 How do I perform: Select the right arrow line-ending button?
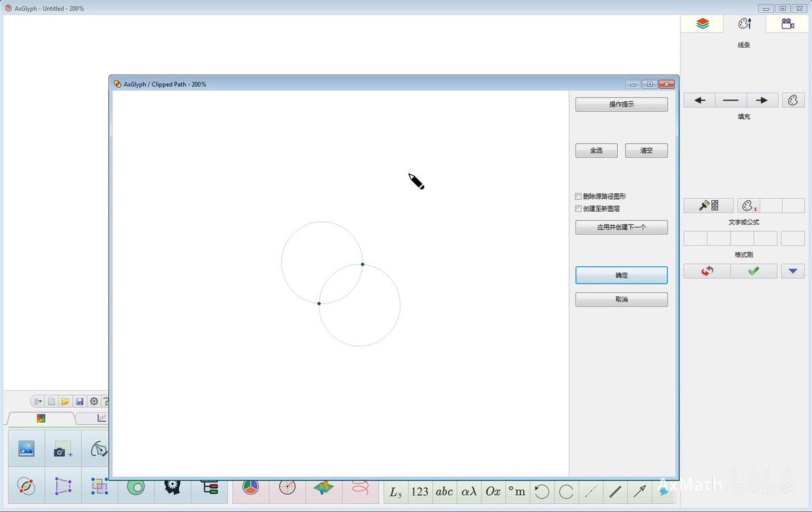pos(762,101)
